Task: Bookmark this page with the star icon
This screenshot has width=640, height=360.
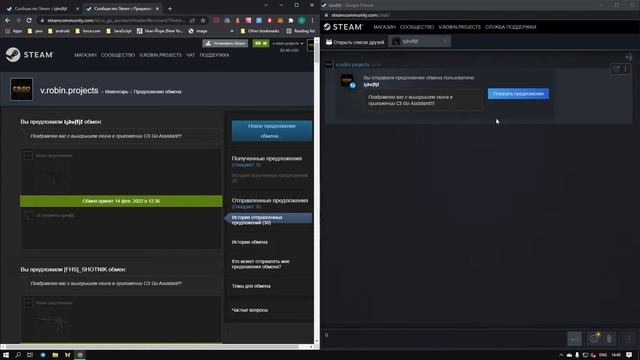Action: tap(203, 20)
